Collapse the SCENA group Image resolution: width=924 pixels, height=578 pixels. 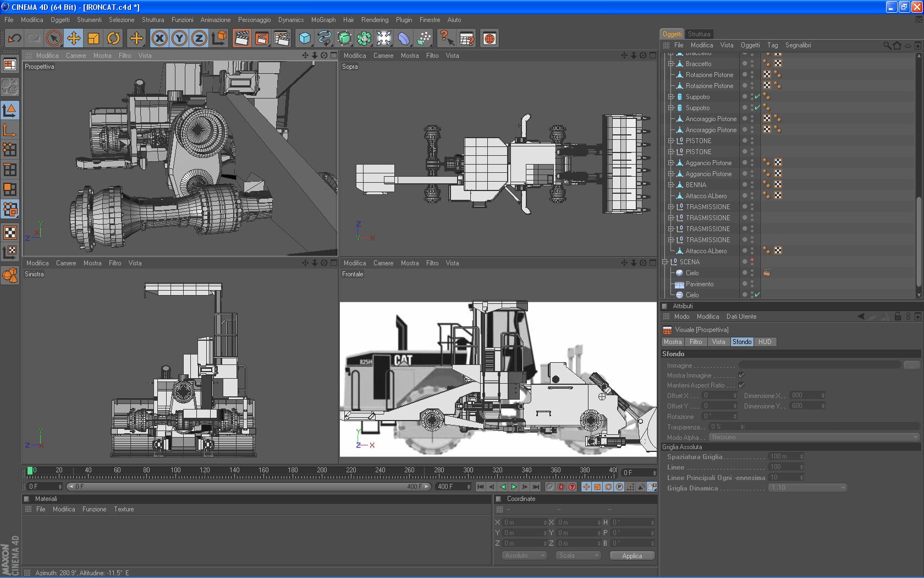click(x=665, y=262)
